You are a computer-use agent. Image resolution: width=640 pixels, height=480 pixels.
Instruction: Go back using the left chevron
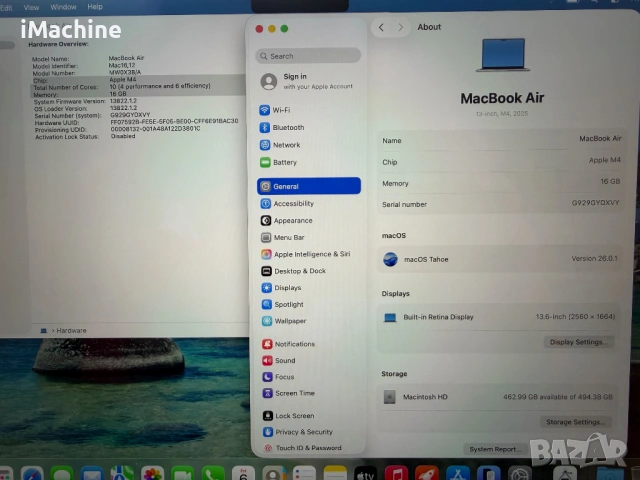click(381, 27)
